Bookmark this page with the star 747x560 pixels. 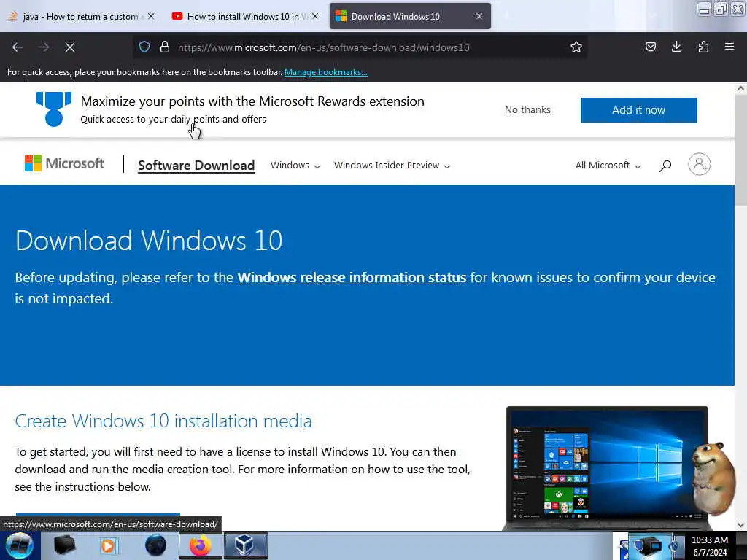pos(576,47)
